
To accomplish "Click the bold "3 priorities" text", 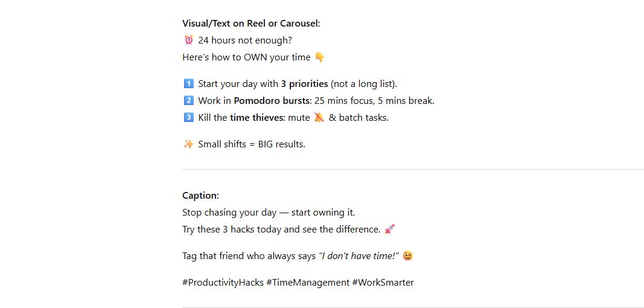I will click(x=304, y=84).
